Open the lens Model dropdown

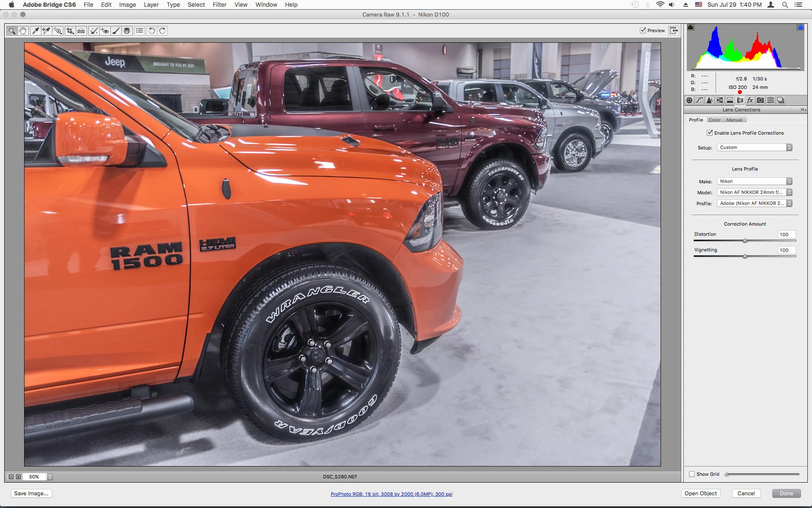(x=754, y=192)
